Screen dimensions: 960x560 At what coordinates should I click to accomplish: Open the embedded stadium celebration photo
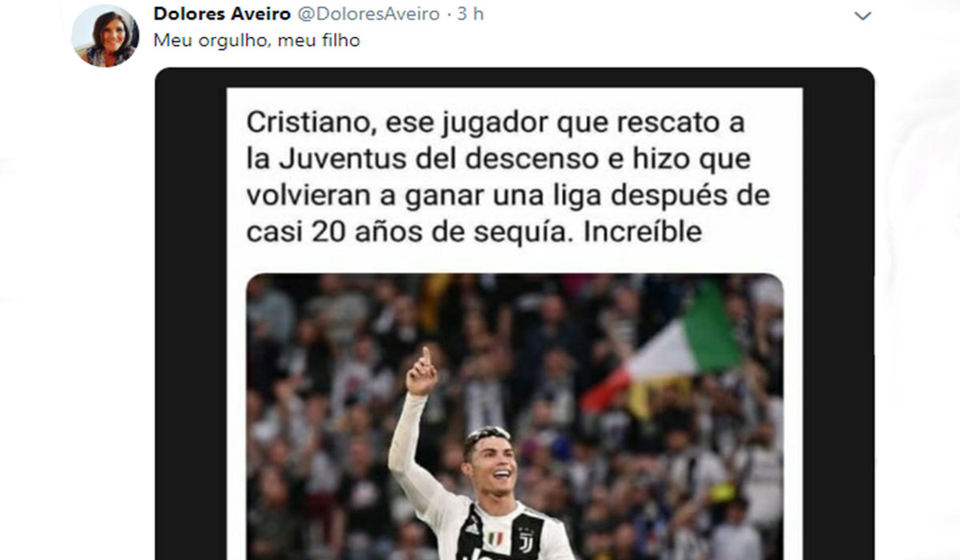pos(514,417)
